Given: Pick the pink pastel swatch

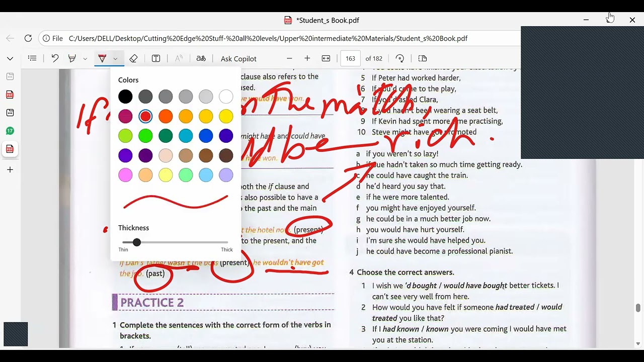Looking at the screenshot, I should (x=125, y=175).
